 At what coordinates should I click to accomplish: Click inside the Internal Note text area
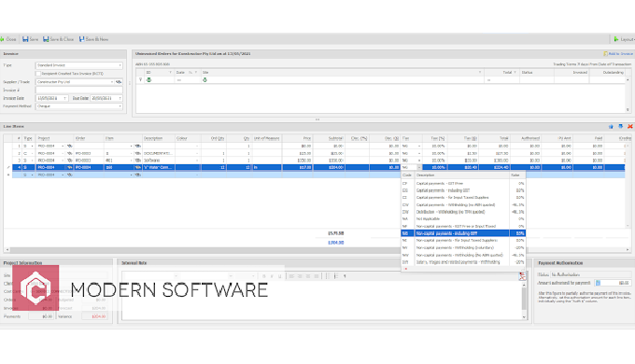[321, 301]
